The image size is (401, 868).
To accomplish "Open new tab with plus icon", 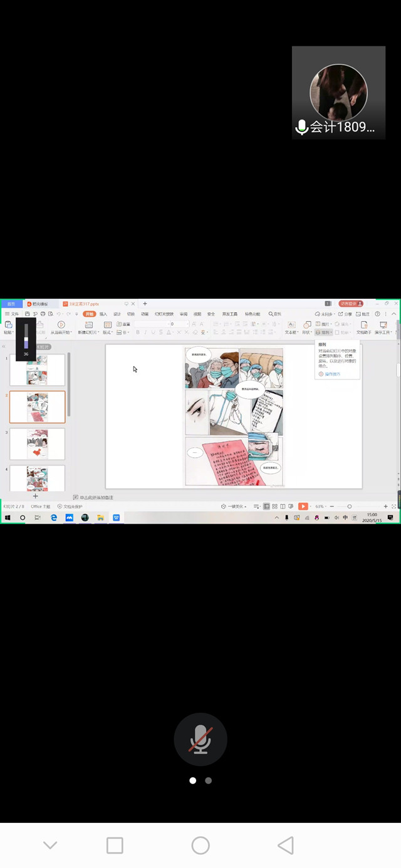I will click(145, 304).
